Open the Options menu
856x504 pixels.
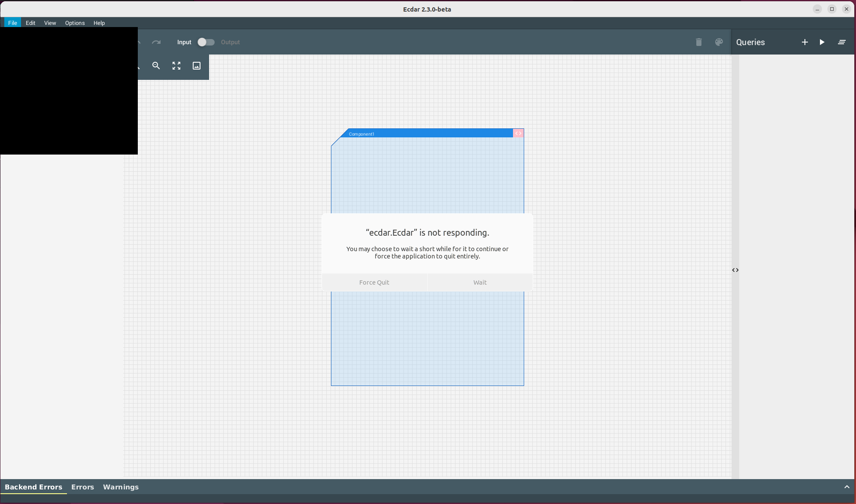point(75,23)
